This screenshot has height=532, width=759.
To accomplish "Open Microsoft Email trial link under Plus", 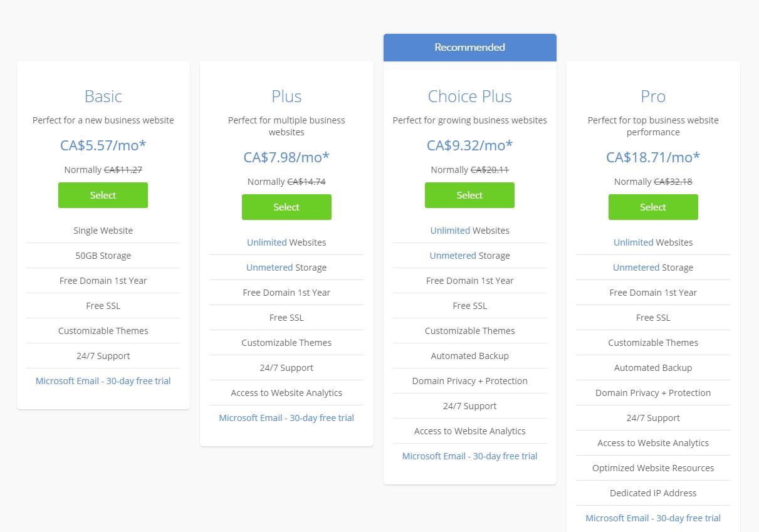I will click(286, 417).
